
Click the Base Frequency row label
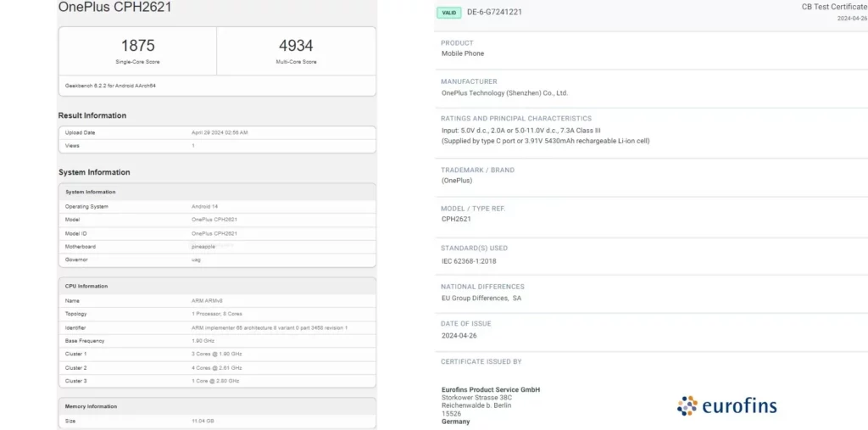click(85, 341)
